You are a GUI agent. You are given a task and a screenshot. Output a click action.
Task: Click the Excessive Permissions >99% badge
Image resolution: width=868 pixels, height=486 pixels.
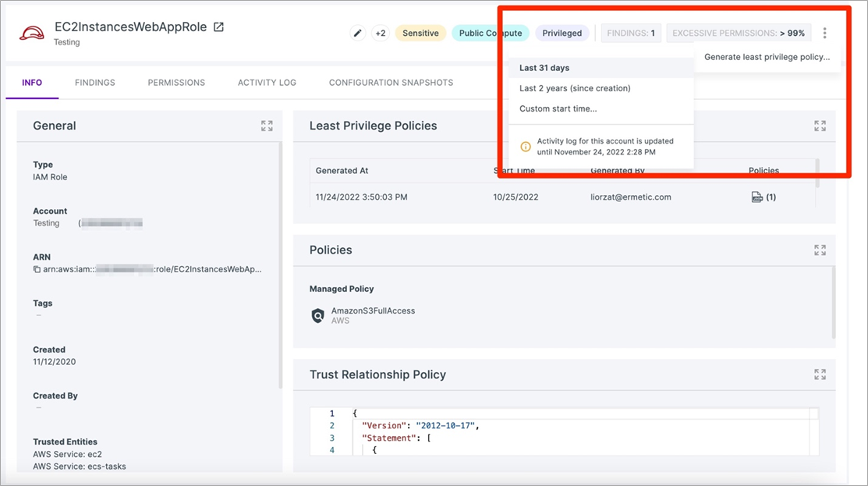click(x=739, y=33)
